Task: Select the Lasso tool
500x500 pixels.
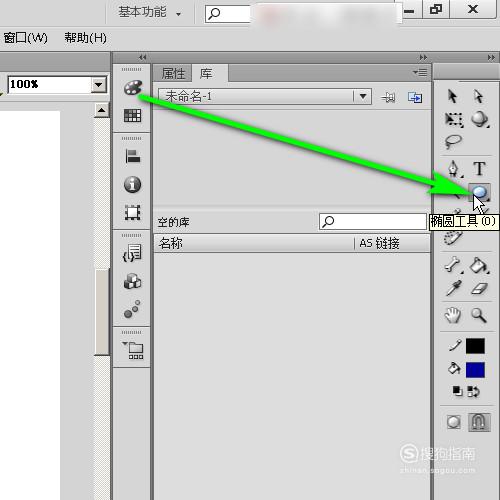Action: coord(453,142)
